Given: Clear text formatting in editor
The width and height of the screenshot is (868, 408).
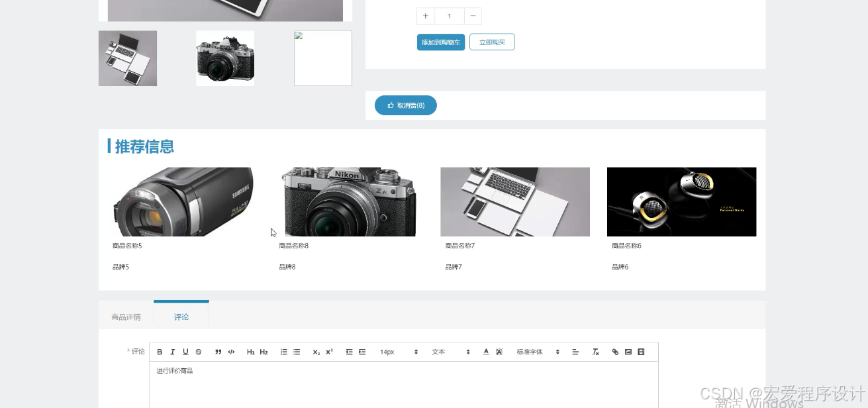Looking at the screenshot, I should (595, 352).
